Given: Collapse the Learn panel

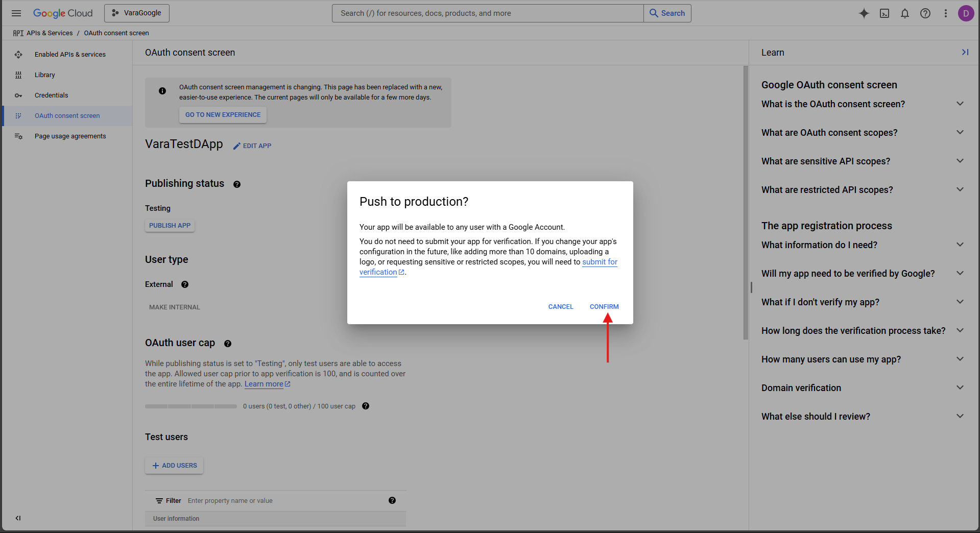Looking at the screenshot, I should click(x=965, y=52).
